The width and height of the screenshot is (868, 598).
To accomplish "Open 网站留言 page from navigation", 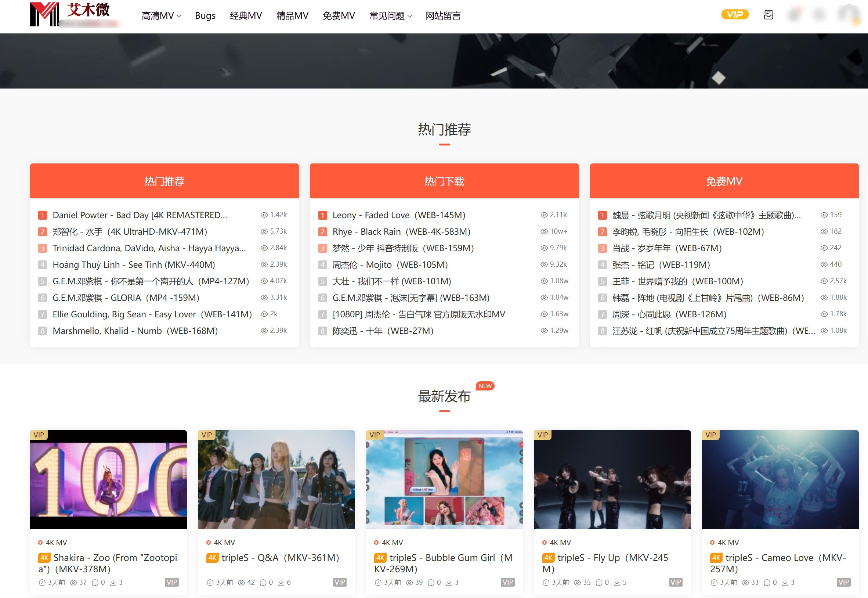I will (443, 16).
